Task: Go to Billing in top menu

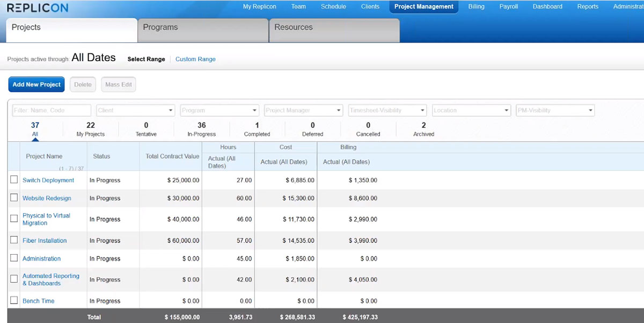Action: click(476, 6)
